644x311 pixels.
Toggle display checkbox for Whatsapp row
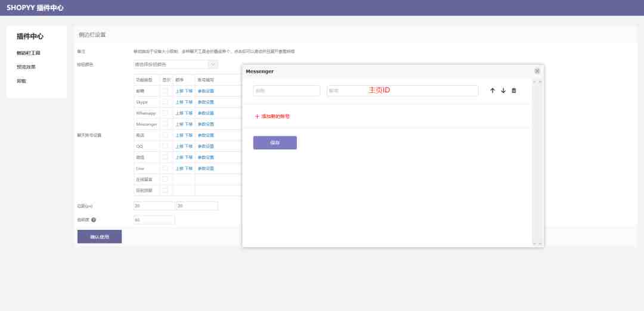pos(165,113)
